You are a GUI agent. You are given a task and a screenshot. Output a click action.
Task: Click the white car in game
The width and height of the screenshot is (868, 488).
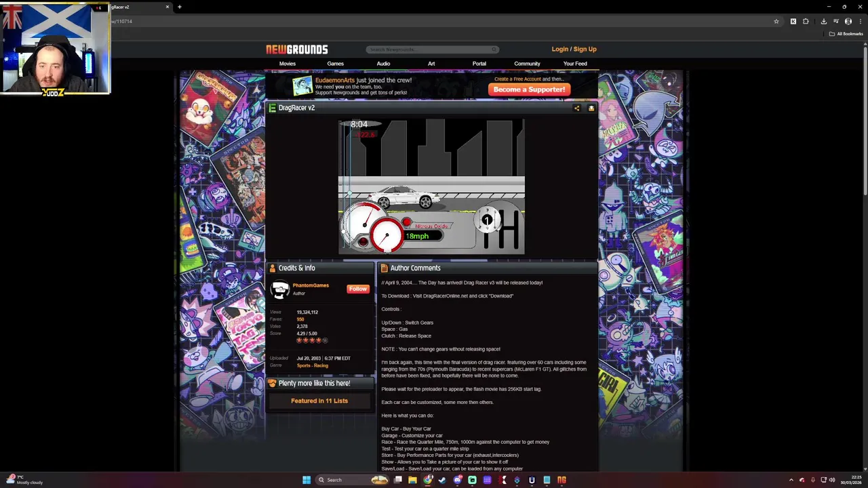pos(403,197)
